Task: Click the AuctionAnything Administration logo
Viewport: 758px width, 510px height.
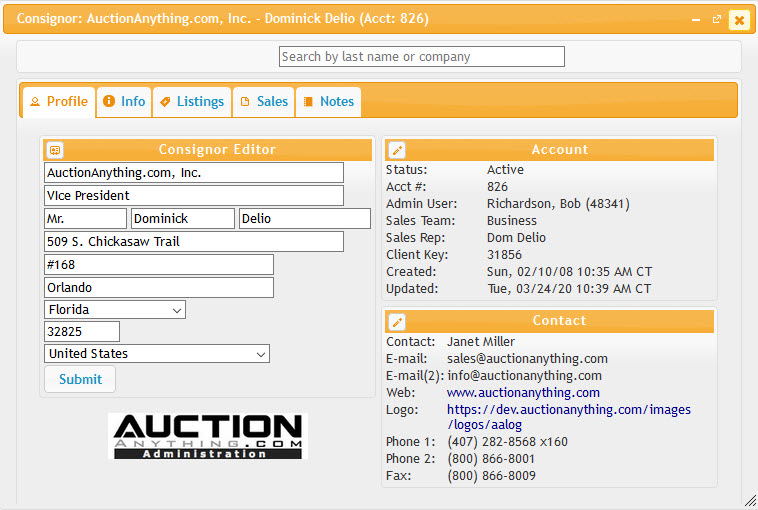Action: (x=208, y=436)
